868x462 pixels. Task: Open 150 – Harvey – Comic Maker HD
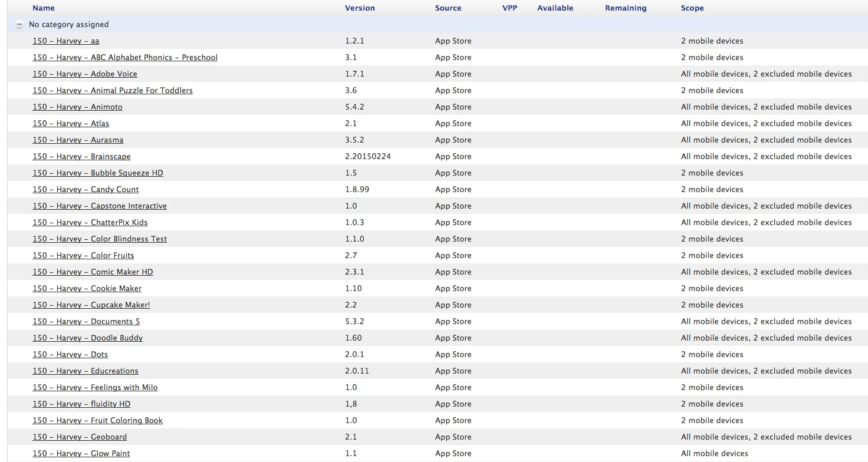coord(93,272)
